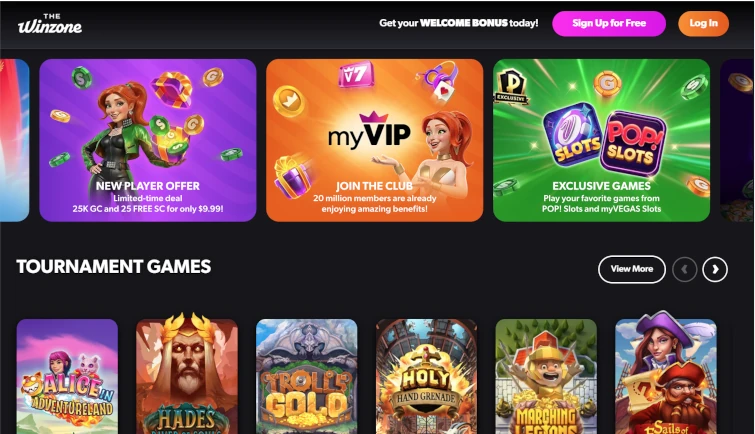Open the Log In button
The image size is (755, 434).
point(703,23)
